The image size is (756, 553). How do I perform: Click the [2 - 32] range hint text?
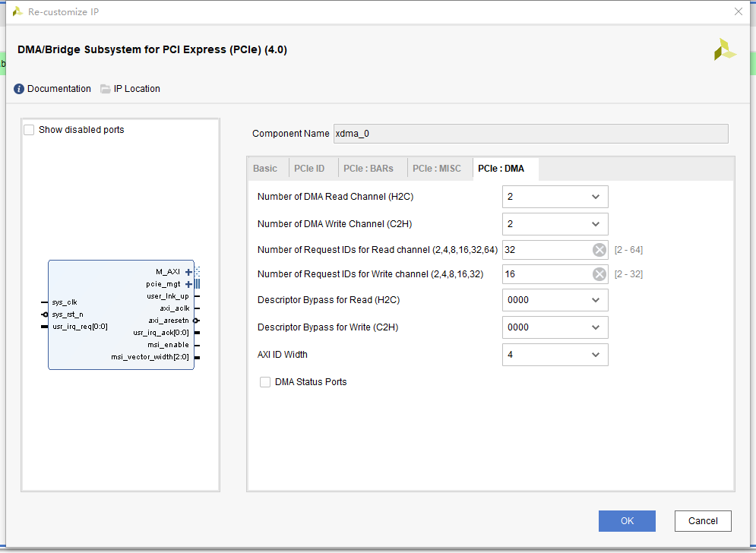[628, 274]
